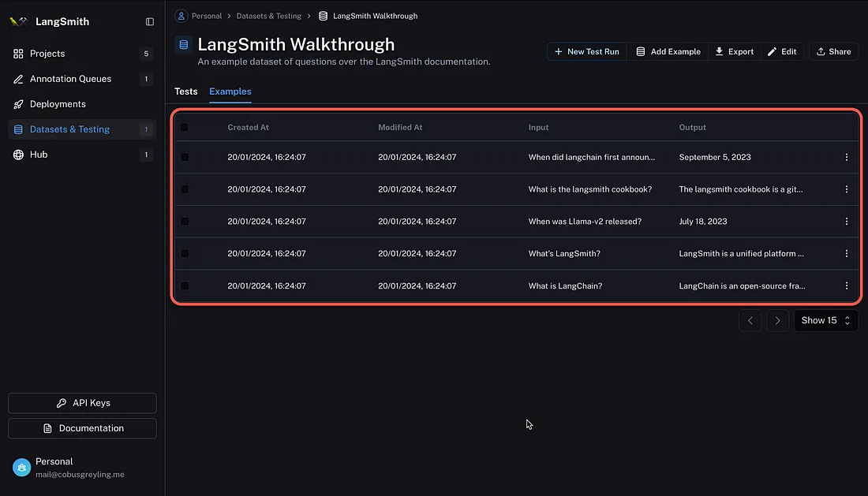Click the LangSmith parrot logo

18,21
